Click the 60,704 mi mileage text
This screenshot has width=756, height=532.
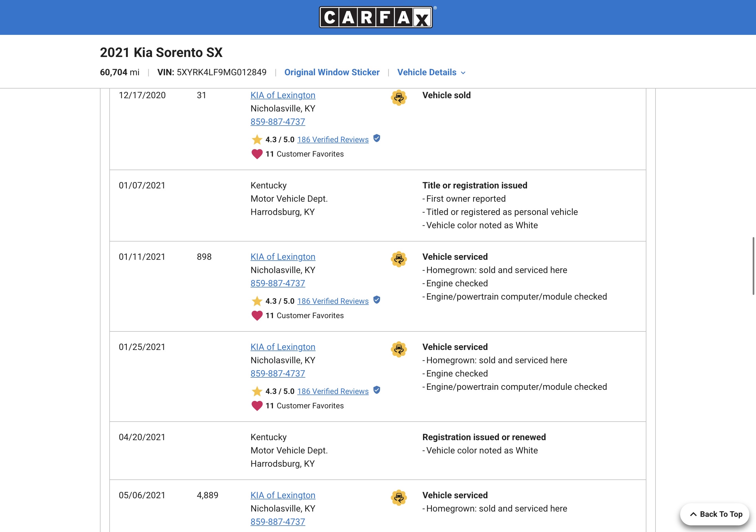click(x=120, y=72)
